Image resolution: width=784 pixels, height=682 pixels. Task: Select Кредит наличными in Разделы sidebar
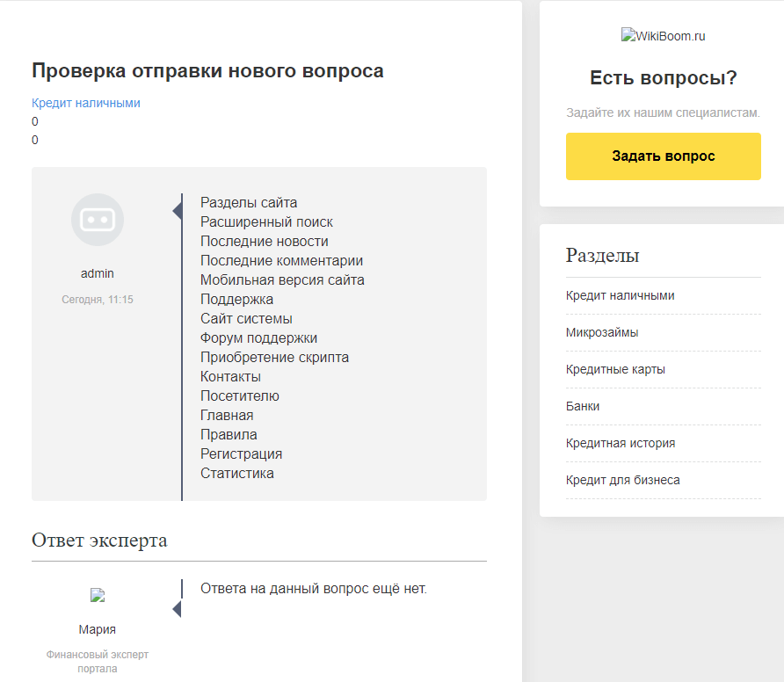pyautogui.click(x=620, y=295)
